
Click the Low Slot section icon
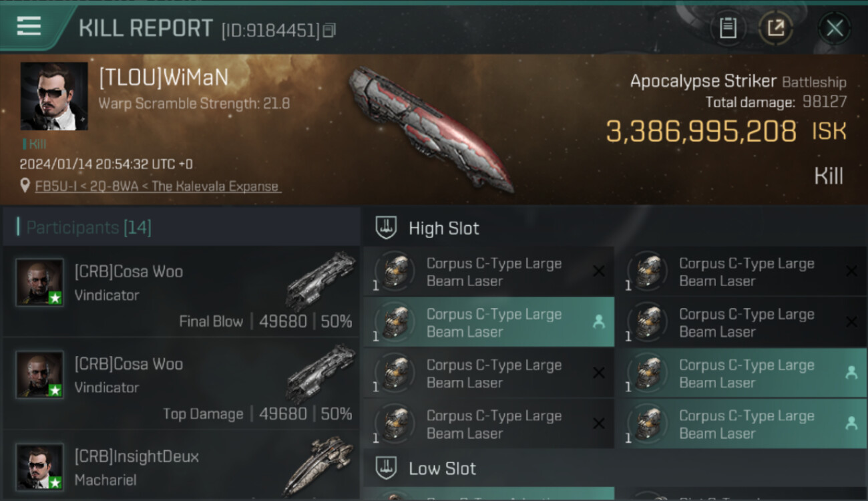pyautogui.click(x=386, y=468)
